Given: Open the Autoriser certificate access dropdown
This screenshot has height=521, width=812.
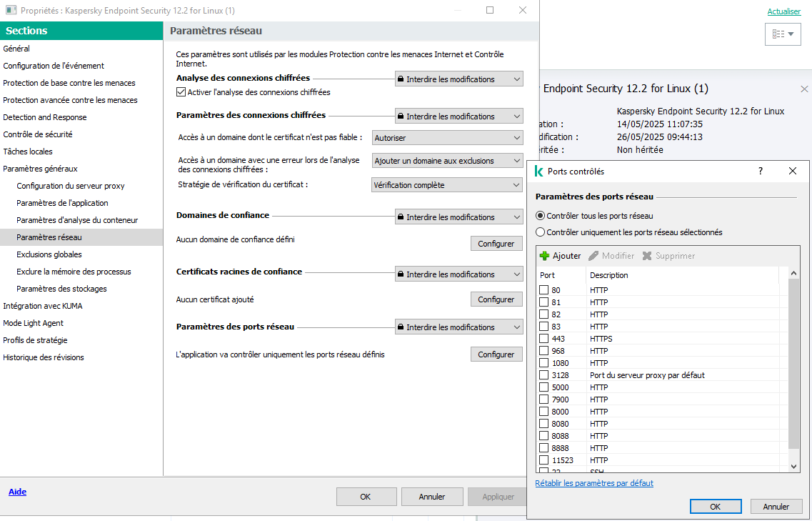Looking at the screenshot, I should (447, 138).
